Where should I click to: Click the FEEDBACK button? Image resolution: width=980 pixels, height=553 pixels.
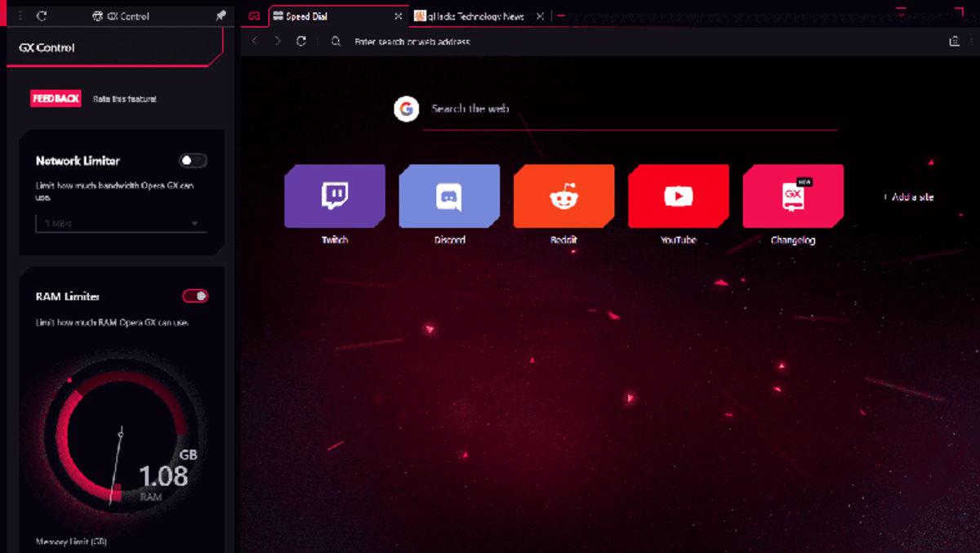56,99
